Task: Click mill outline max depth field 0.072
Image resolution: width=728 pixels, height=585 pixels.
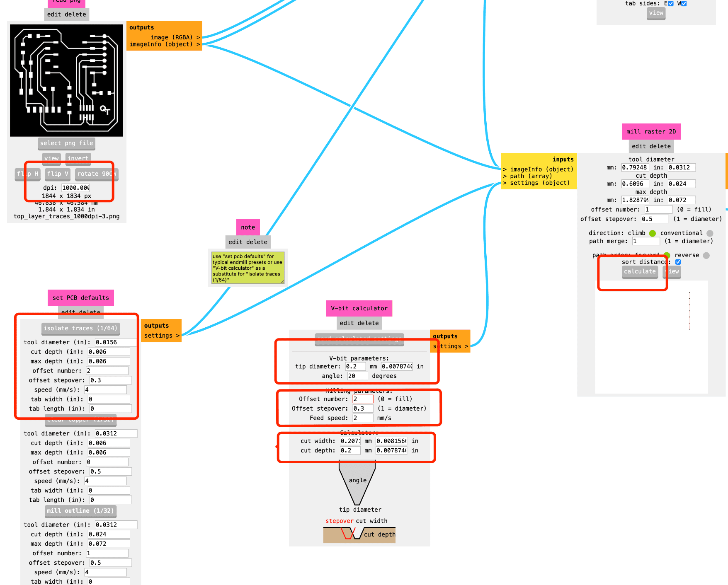Action: coord(109,544)
